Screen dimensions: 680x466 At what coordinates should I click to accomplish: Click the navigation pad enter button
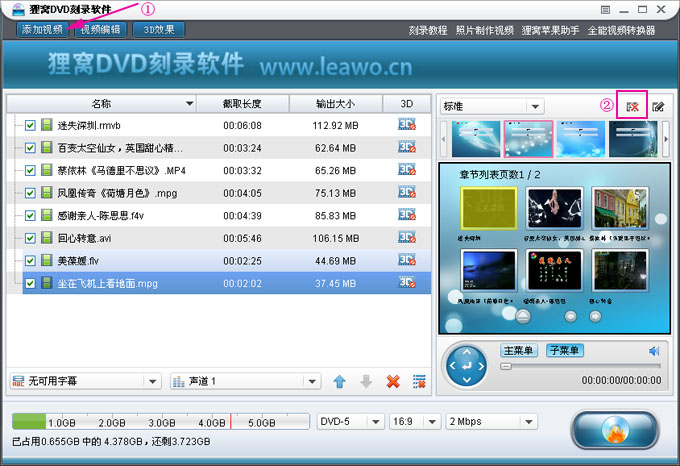467,366
